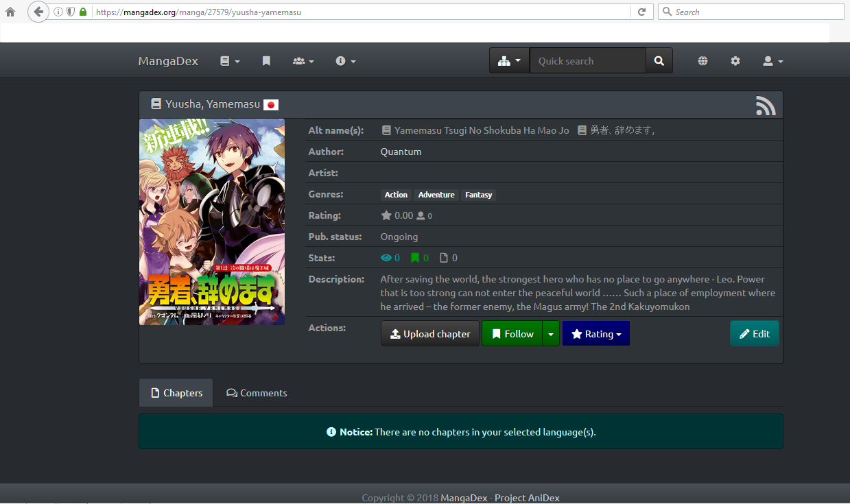This screenshot has height=504, width=850.
Task: Select the Chapters tab
Action: coord(176,392)
